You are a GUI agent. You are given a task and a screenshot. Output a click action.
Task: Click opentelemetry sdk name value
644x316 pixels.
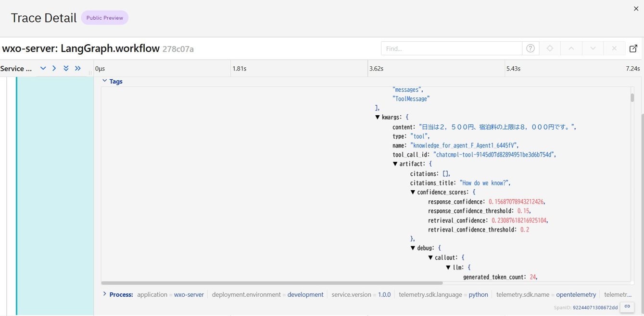[576, 294]
